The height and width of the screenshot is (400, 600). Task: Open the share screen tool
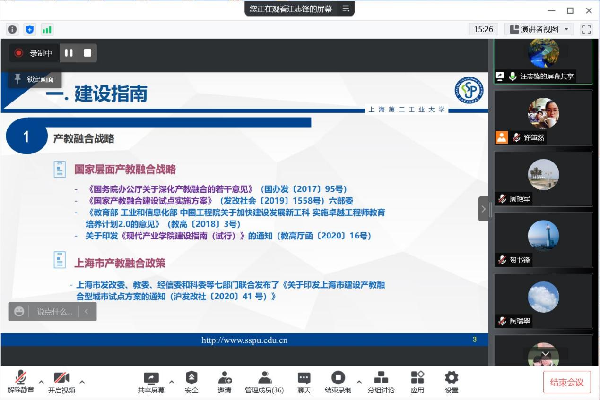point(151,378)
